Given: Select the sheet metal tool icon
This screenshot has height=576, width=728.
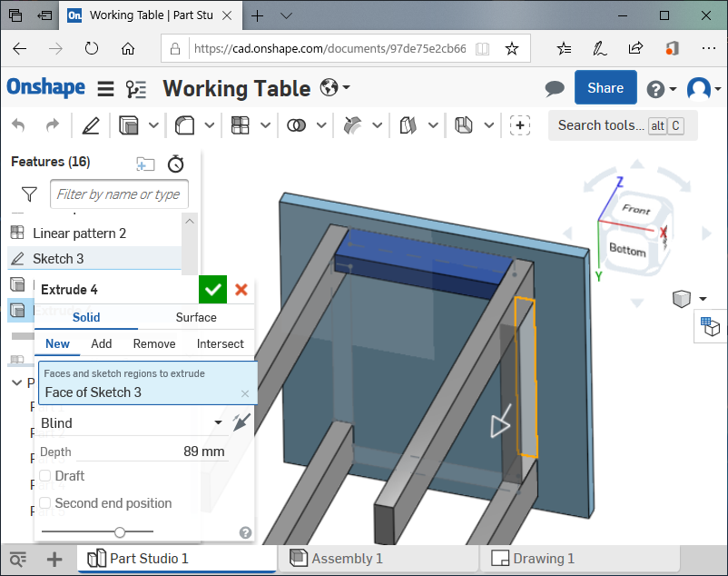Looking at the screenshot, I should [463, 125].
